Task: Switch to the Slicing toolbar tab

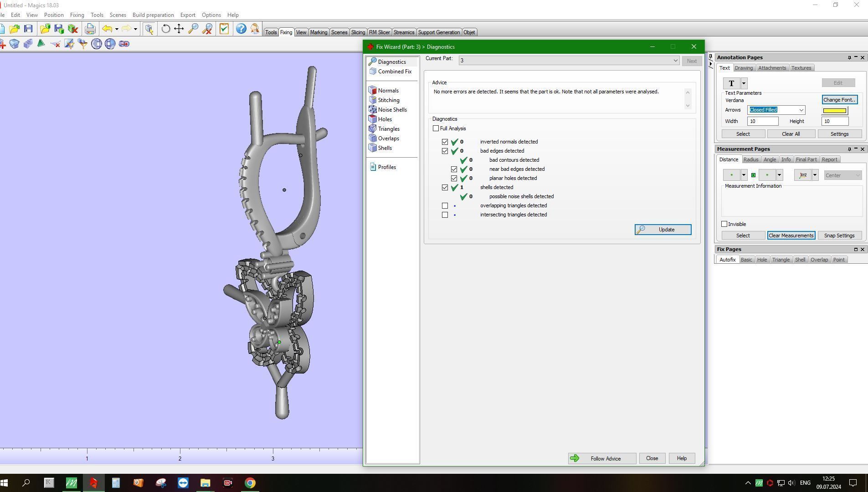Action: [x=358, y=32]
